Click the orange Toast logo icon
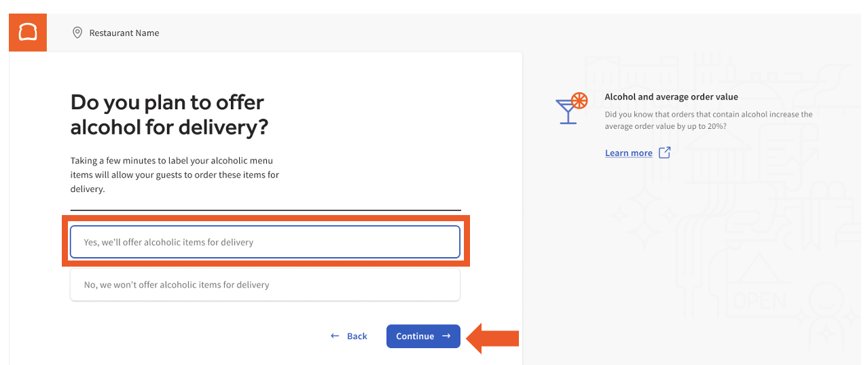The height and width of the screenshot is (365, 868). click(x=28, y=33)
